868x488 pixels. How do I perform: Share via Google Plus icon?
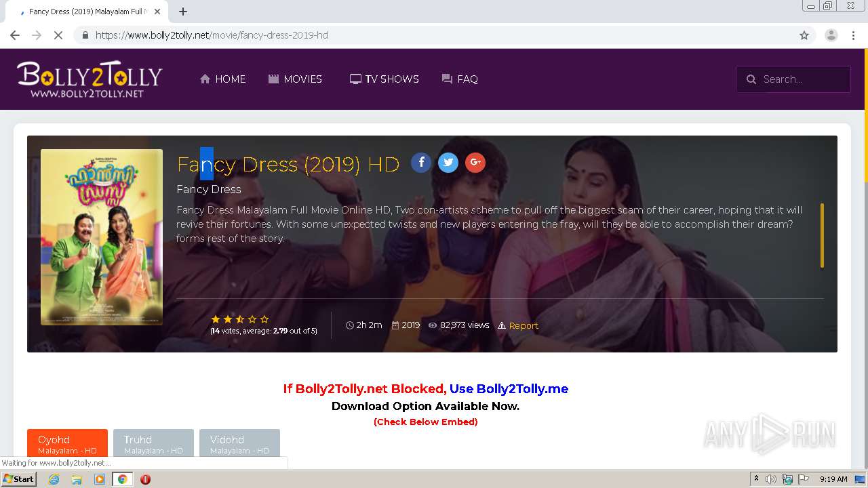click(x=475, y=163)
